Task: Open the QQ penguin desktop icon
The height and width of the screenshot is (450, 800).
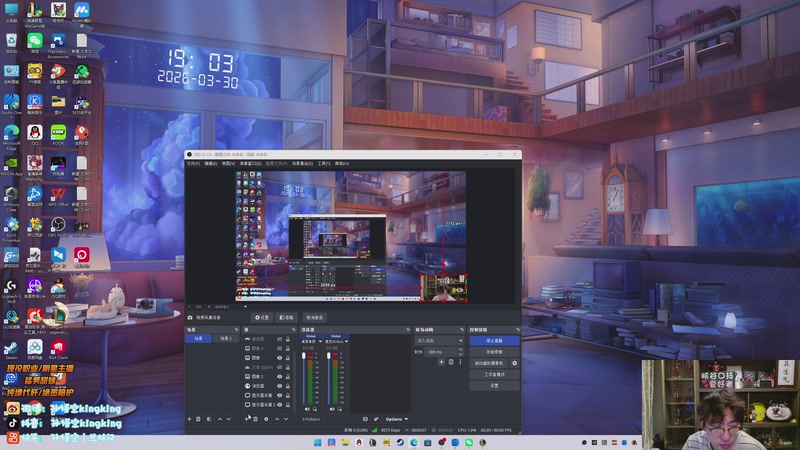Action: pos(35,135)
